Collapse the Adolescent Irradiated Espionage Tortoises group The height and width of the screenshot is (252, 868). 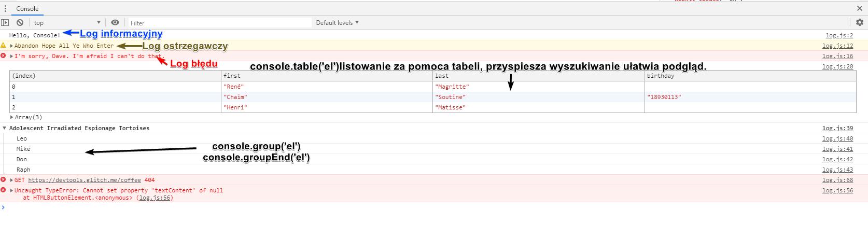click(x=5, y=128)
